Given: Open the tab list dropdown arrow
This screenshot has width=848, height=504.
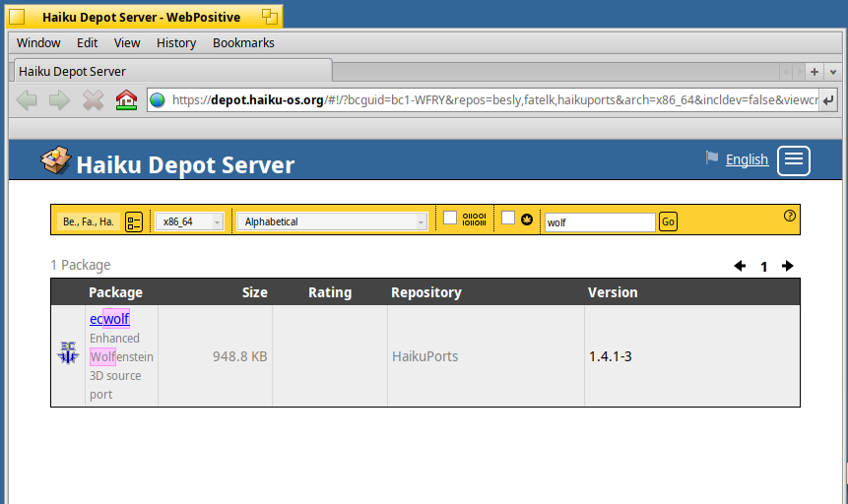Looking at the screenshot, I should coord(833,72).
